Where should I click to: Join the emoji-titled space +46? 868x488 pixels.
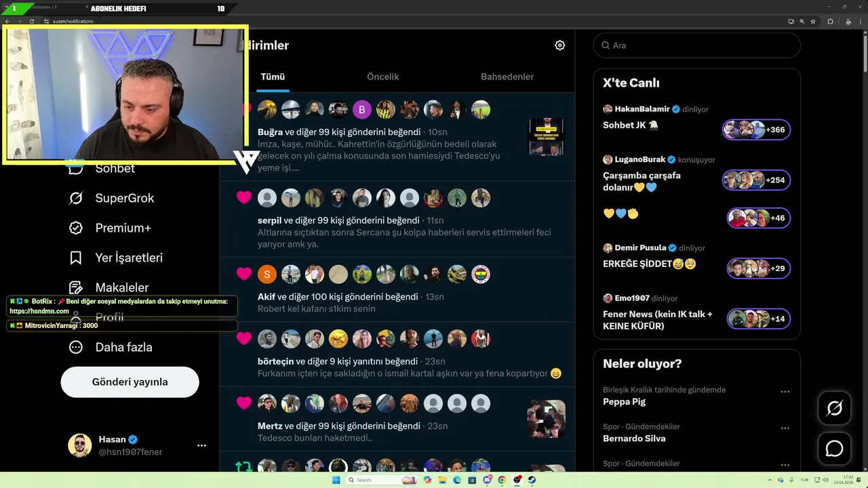759,218
